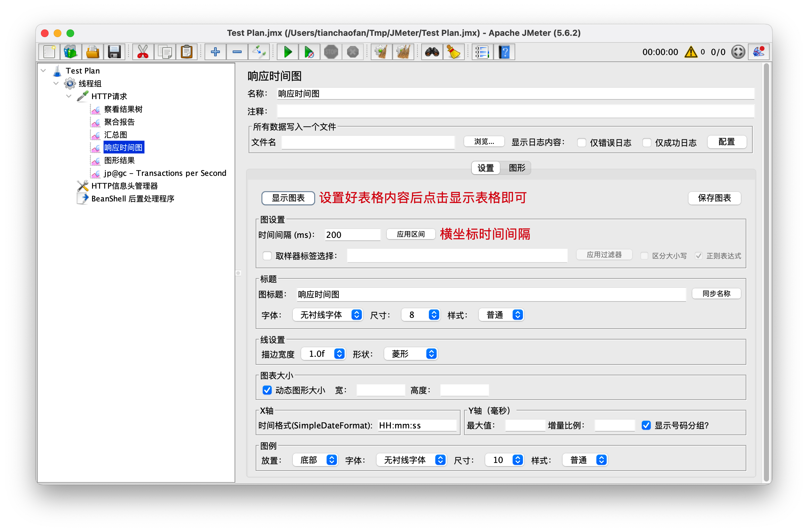
Task: Click the Reset search brush icon
Action: (x=453, y=52)
